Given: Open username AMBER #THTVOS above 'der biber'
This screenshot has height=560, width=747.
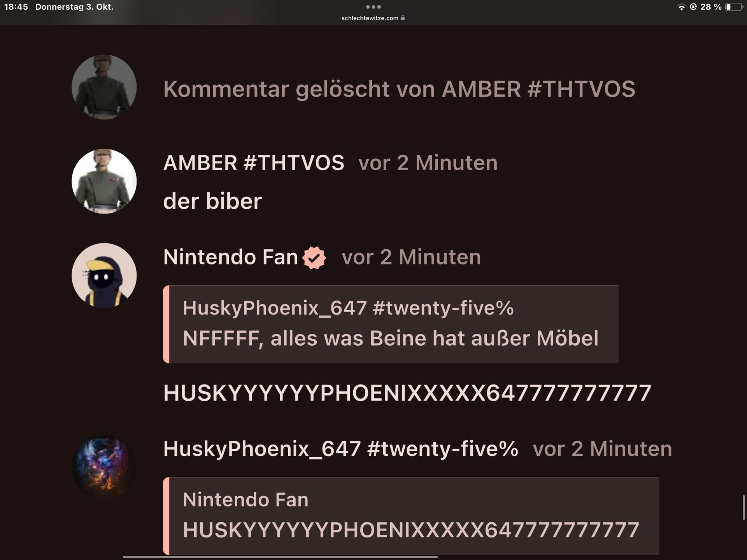Looking at the screenshot, I should coord(254,163).
